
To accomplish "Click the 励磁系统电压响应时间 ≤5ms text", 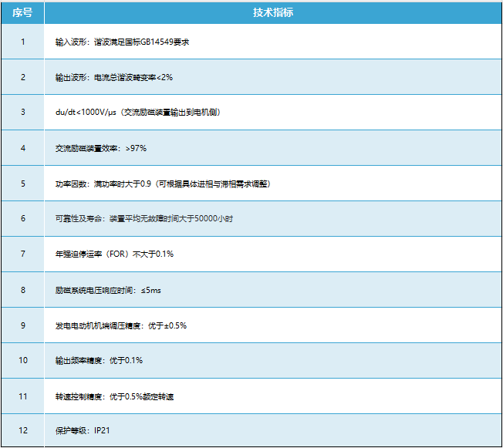I will pyautogui.click(x=108, y=290).
